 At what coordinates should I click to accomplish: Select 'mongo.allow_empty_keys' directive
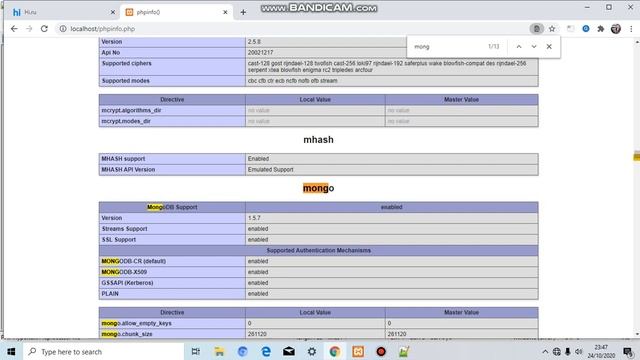[136, 323]
